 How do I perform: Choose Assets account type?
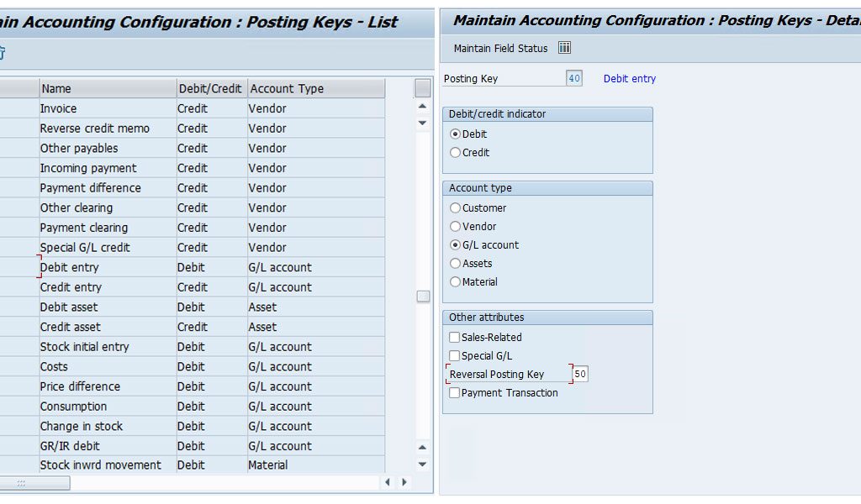pyautogui.click(x=455, y=263)
